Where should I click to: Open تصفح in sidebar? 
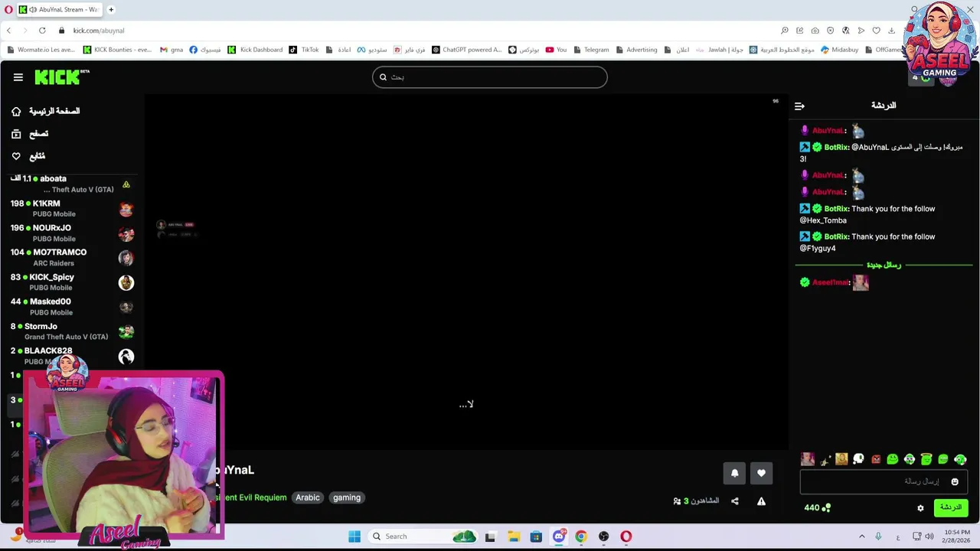(38, 134)
